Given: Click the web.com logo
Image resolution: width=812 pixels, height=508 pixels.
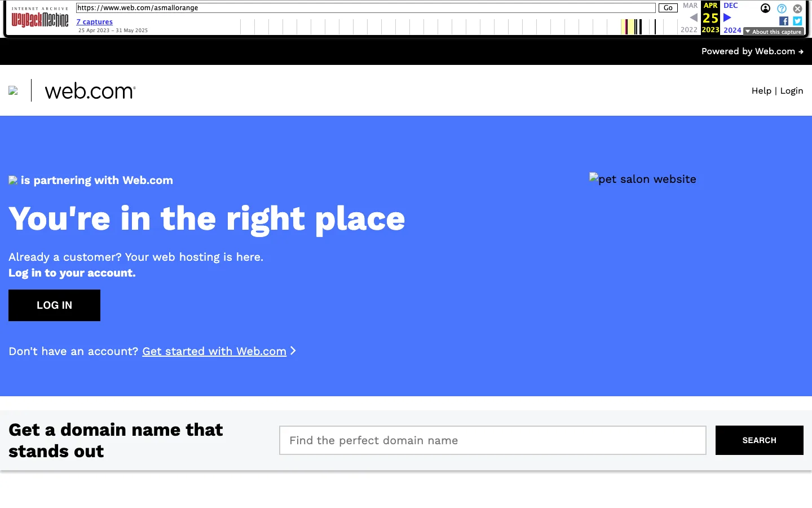Looking at the screenshot, I should tap(90, 91).
